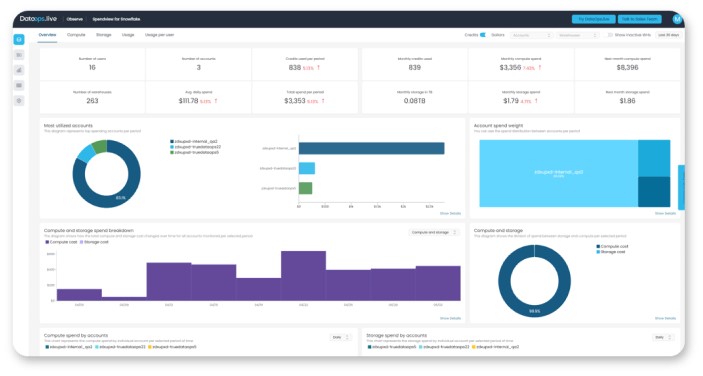Screen dimensions: 703x376
Task: Click the 'Number of accounts' value 3
Action: [x=199, y=68]
